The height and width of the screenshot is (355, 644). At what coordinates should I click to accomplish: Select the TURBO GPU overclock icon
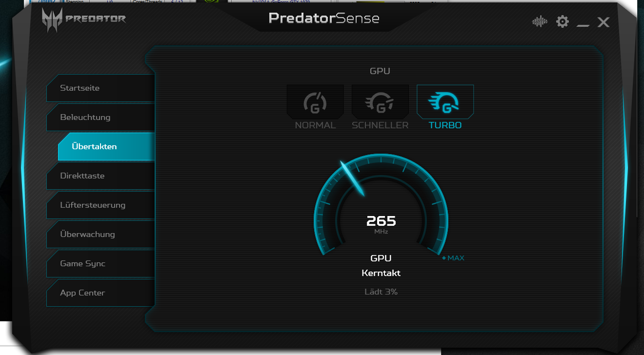(x=445, y=102)
